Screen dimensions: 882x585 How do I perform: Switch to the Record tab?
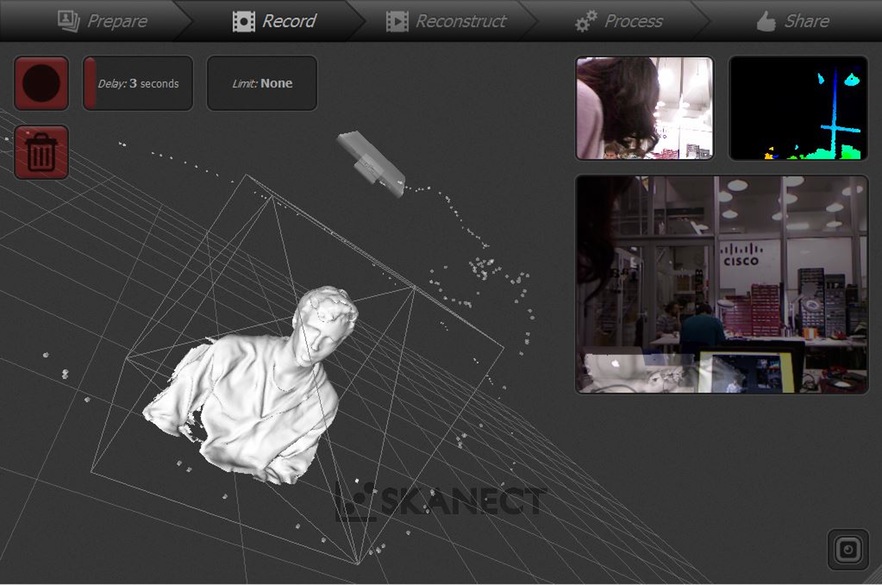click(274, 21)
